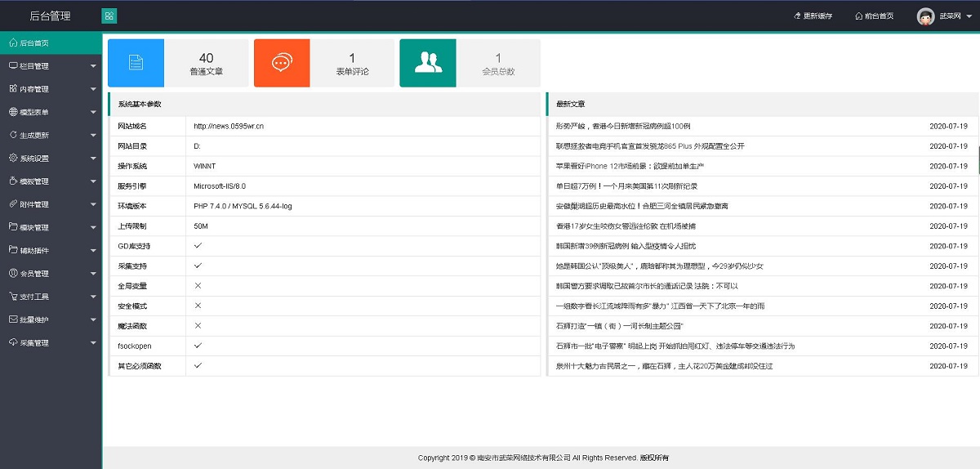Click the user avatar picture in header
The width and height of the screenshot is (980, 469).
925,16
